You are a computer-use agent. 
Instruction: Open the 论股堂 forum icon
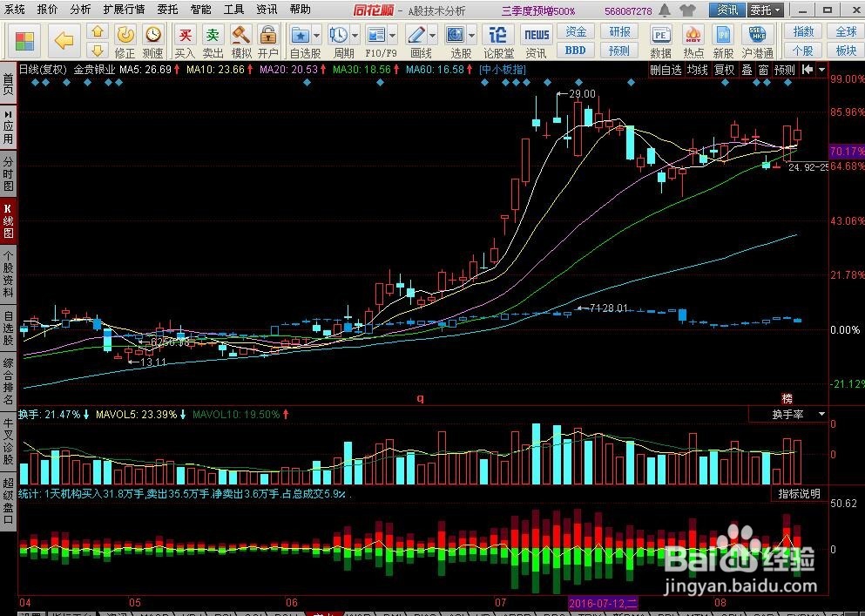tap(498, 42)
